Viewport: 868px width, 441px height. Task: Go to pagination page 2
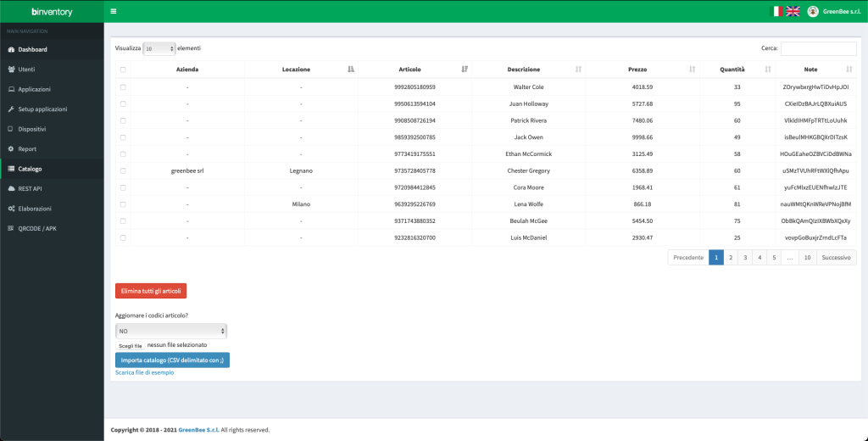731,258
